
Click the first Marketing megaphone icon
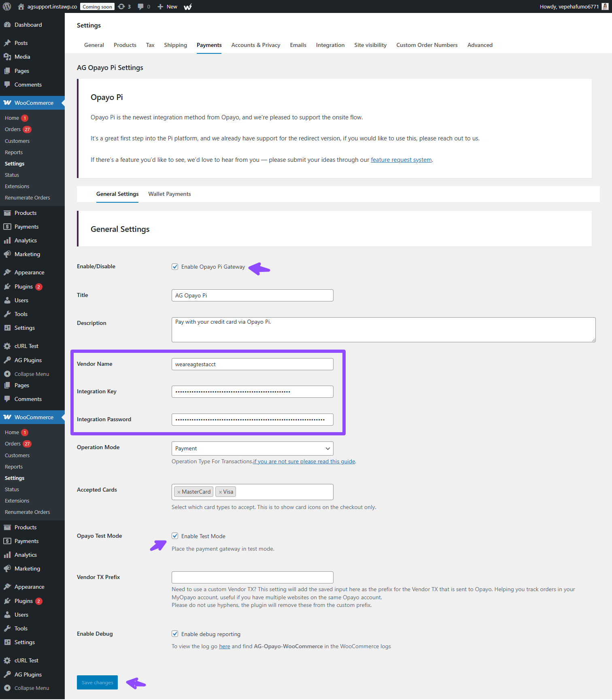[x=7, y=254]
